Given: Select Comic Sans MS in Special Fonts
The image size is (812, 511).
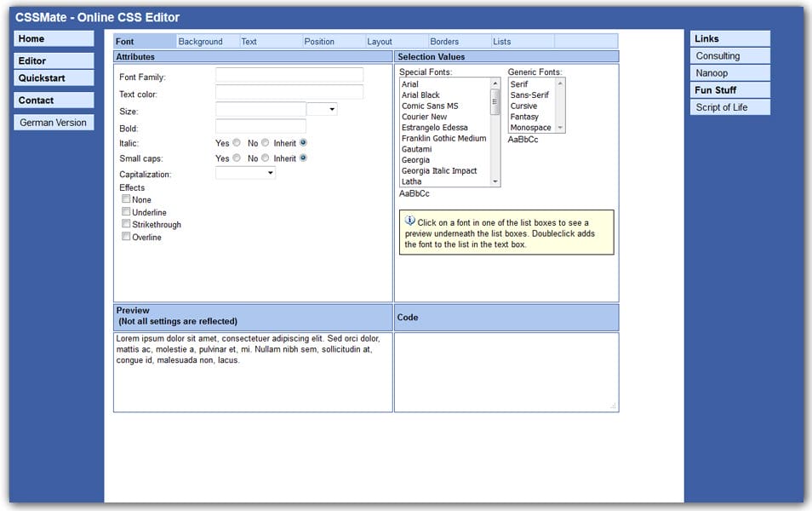Looking at the screenshot, I should tap(430, 106).
